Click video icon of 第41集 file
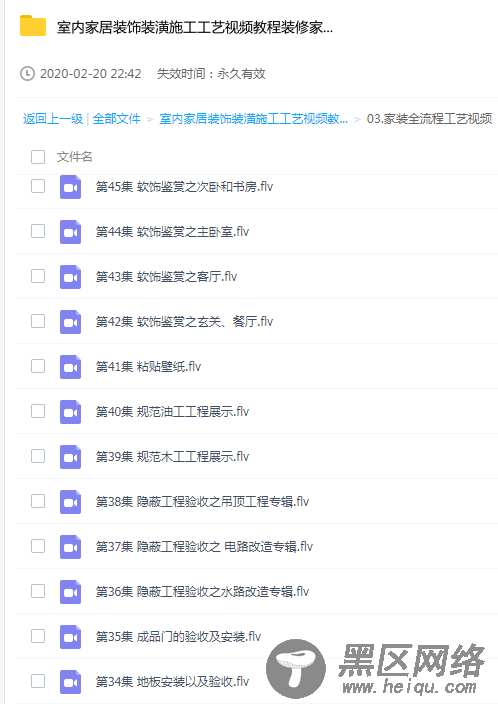Viewport: 498px width, 704px height. (71, 367)
